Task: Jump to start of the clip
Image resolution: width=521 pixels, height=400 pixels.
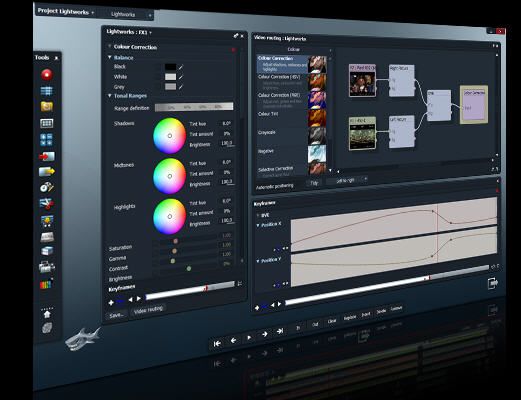Action: 217,344
